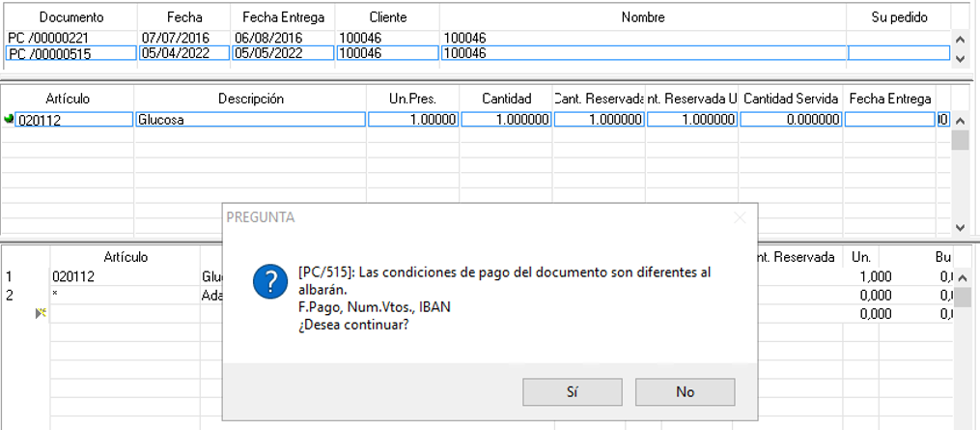
Task: Close the PREGUNTA dialog with X
Action: [740, 217]
